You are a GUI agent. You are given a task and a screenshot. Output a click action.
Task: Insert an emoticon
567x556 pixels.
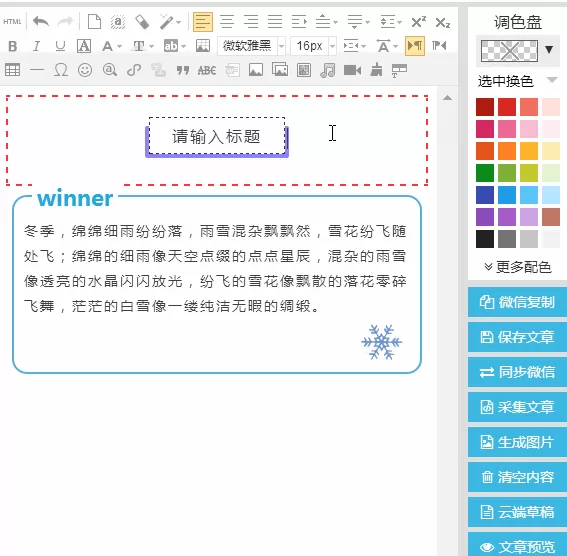tap(85, 70)
